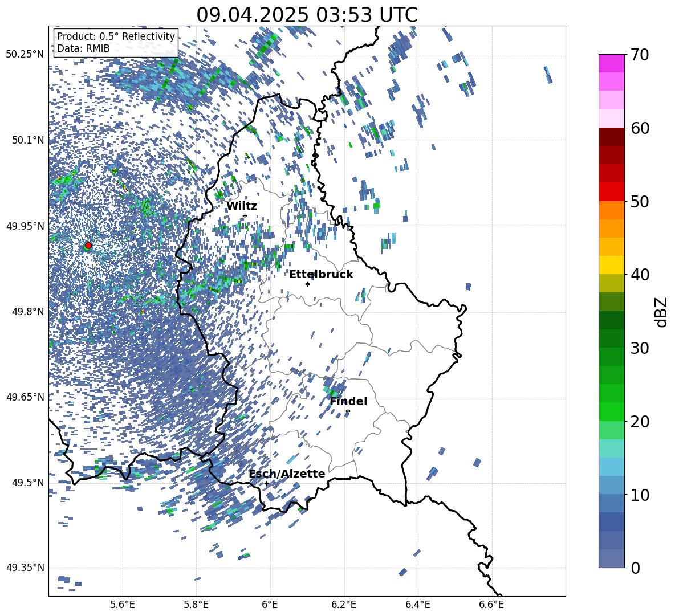Click the title "09.04.2025 03:53 UTC"
The width and height of the screenshot is (675, 616).
[x=307, y=15]
